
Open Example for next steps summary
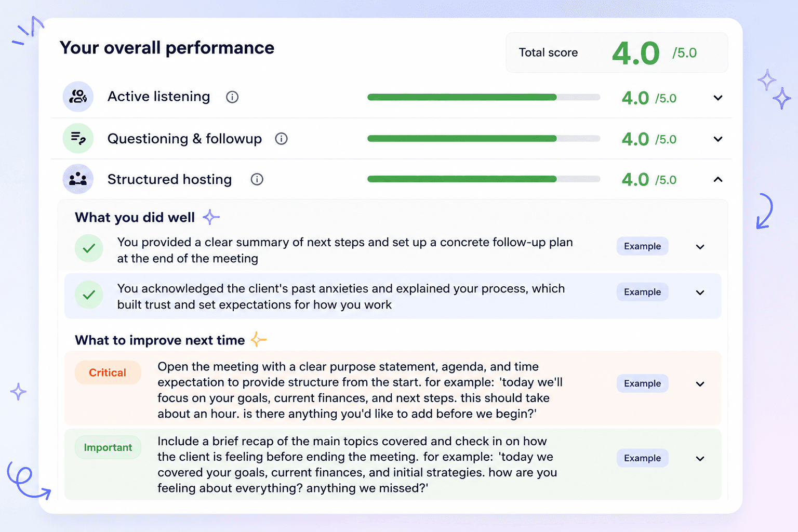tap(643, 246)
